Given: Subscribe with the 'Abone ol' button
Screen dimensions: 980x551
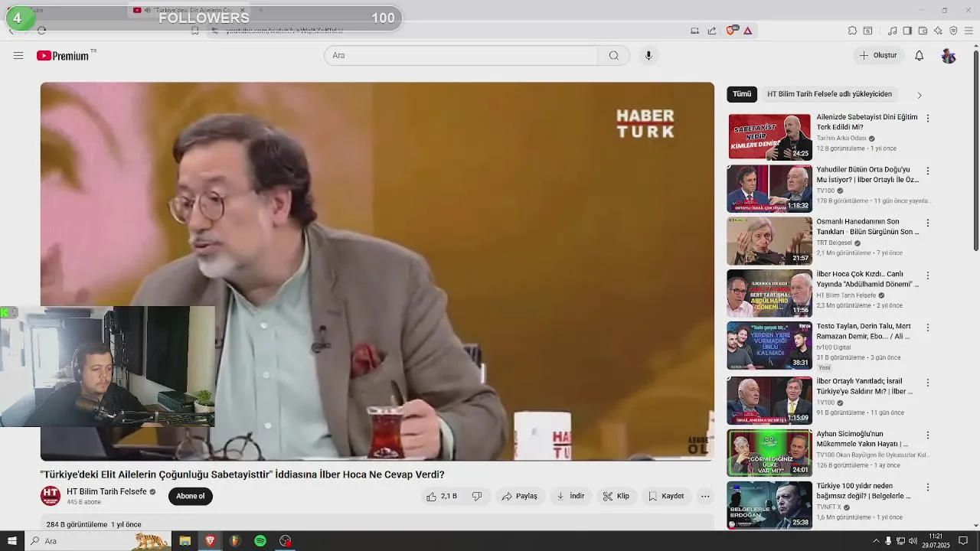Looking at the screenshot, I should [190, 496].
